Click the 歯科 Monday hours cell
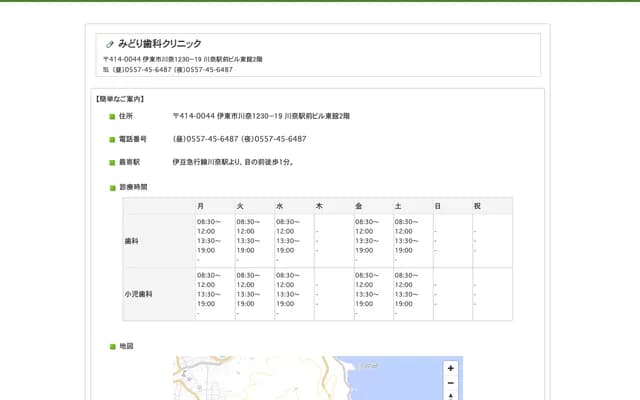640x400 pixels. [x=215, y=241]
